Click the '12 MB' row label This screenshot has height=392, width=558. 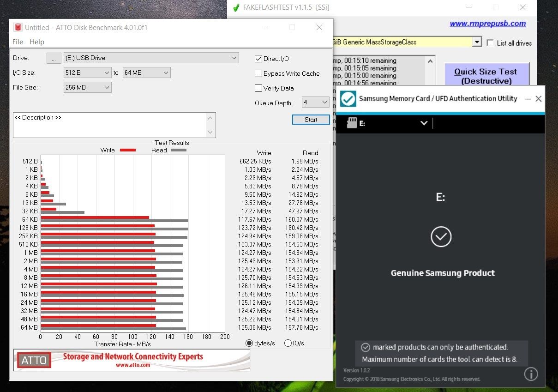[x=29, y=286]
